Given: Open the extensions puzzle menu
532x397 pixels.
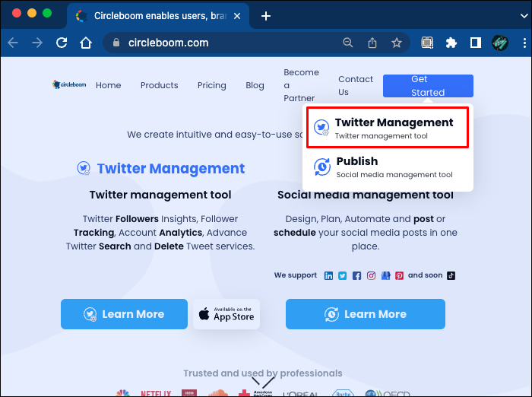Looking at the screenshot, I should click(x=451, y=43).
